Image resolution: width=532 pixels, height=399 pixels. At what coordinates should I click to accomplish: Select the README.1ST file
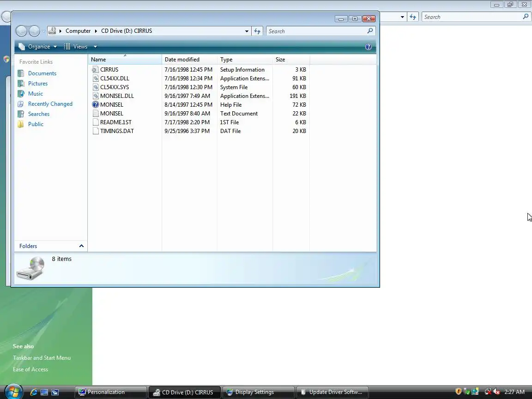coord(116,122)
